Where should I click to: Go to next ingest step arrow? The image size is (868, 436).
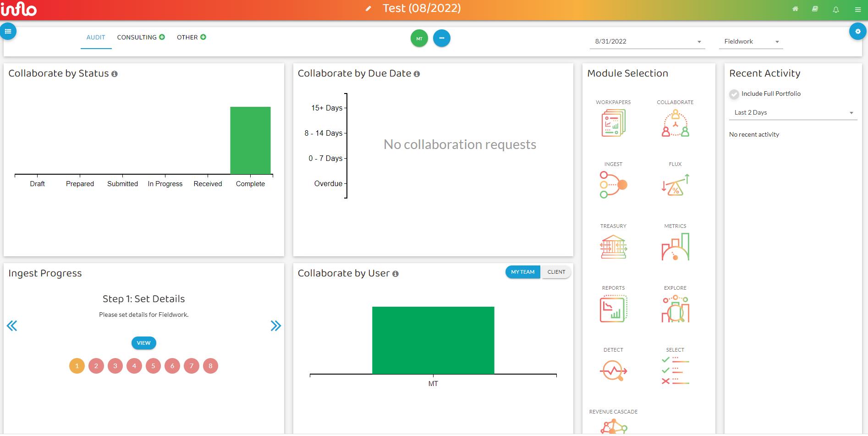point(275,326)
